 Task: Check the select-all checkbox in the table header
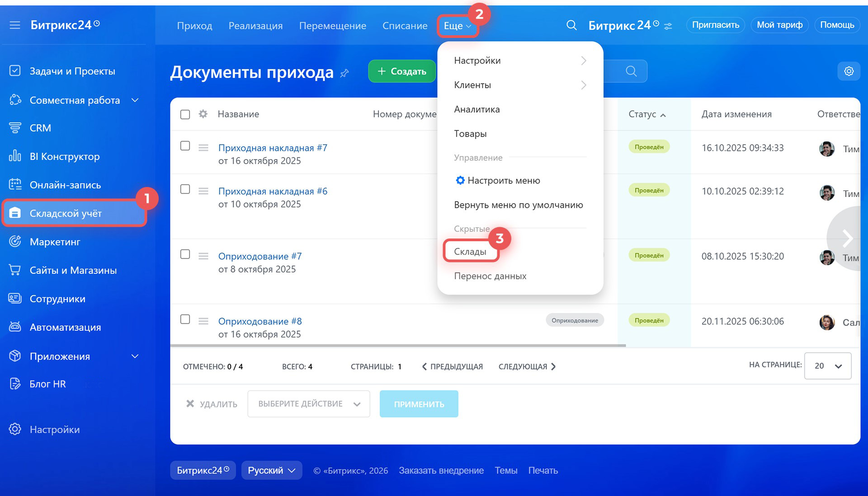click(x=185, y=114)
